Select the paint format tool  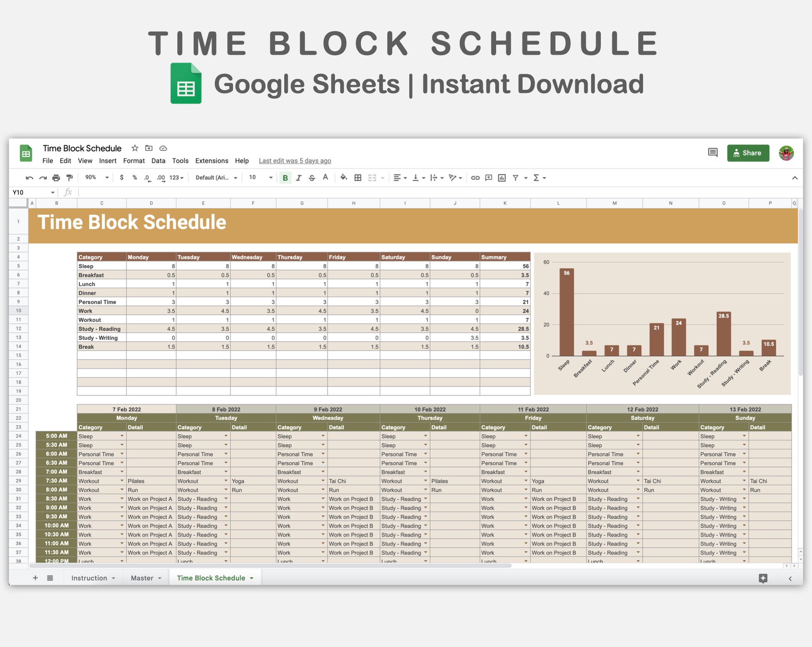[x=70, y=178]
